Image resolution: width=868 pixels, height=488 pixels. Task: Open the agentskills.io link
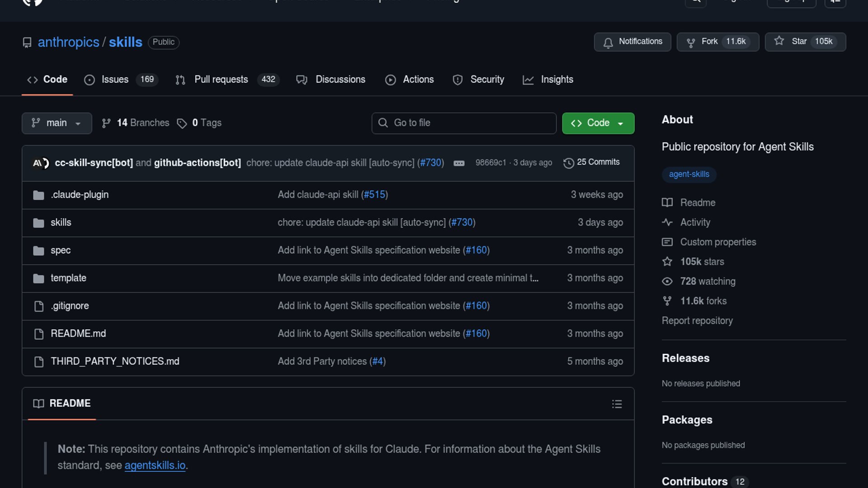tap(155, 465)
